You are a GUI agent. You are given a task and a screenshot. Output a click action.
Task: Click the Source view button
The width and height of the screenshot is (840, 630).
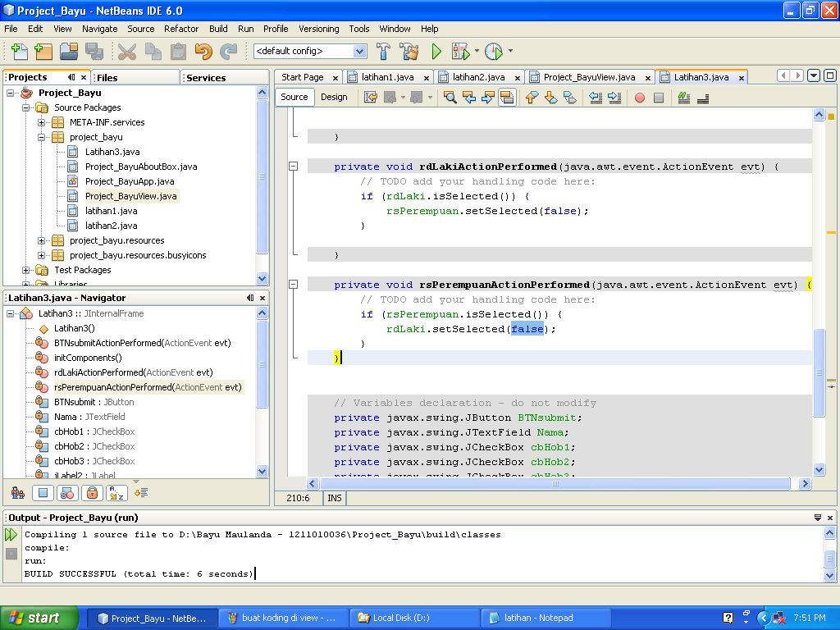click(x=294, y=97)
